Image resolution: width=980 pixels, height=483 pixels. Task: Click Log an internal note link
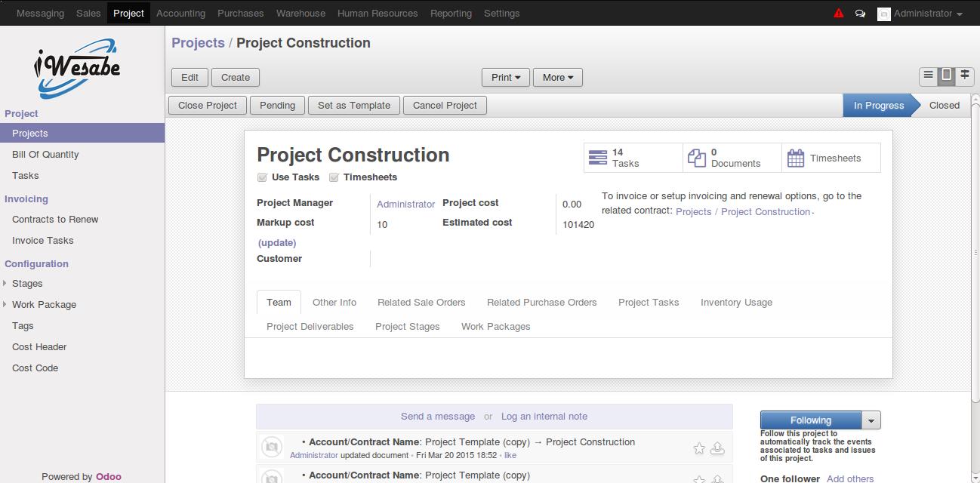tap(544, 417)
